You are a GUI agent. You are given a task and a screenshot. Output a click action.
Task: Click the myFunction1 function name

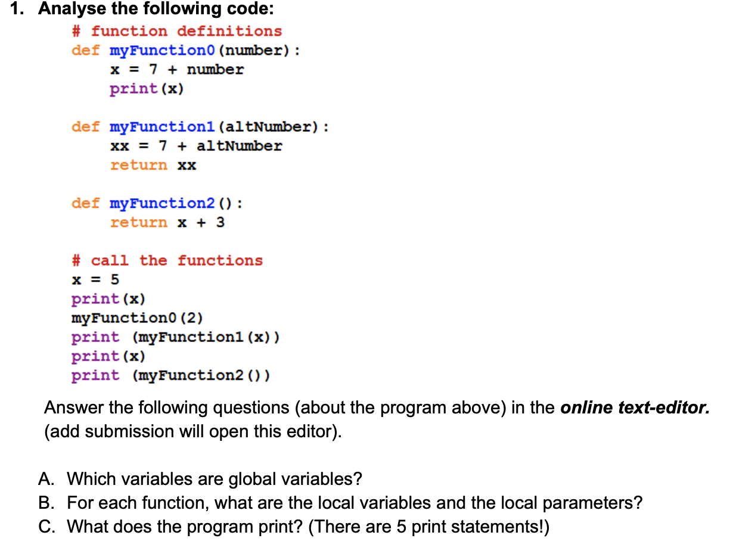pyautogui.click(x=161, y=127)
